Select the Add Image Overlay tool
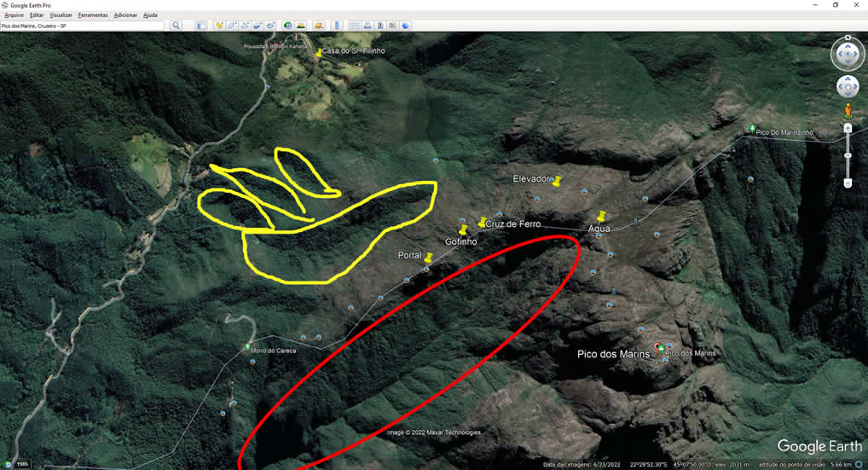 click(x=258, y=26)
